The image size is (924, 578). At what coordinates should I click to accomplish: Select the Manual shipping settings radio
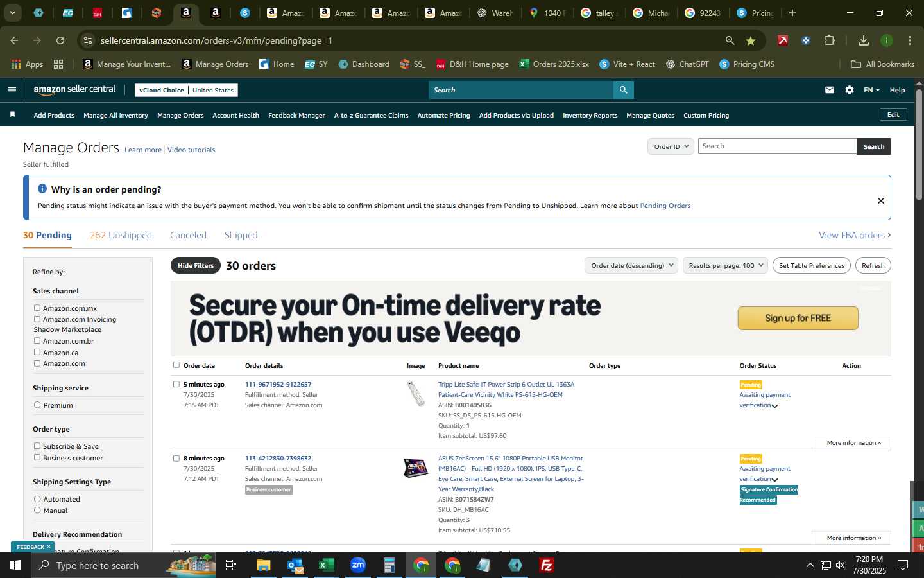click(x=37, y=510)
